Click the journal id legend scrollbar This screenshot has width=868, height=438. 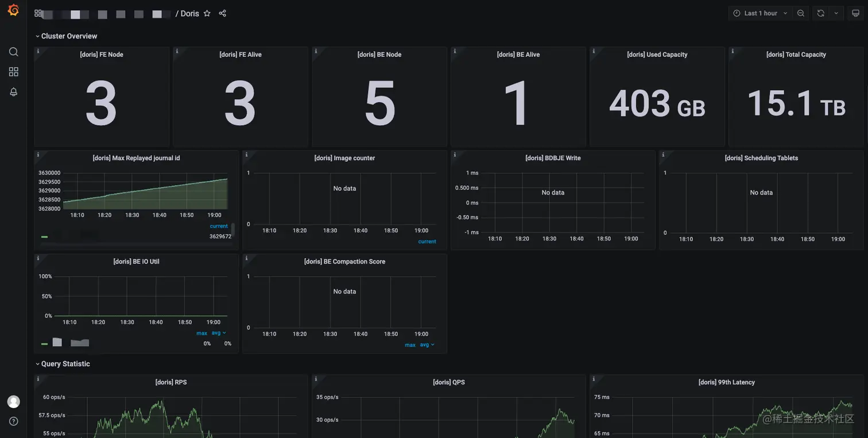(x=233, y=230)
